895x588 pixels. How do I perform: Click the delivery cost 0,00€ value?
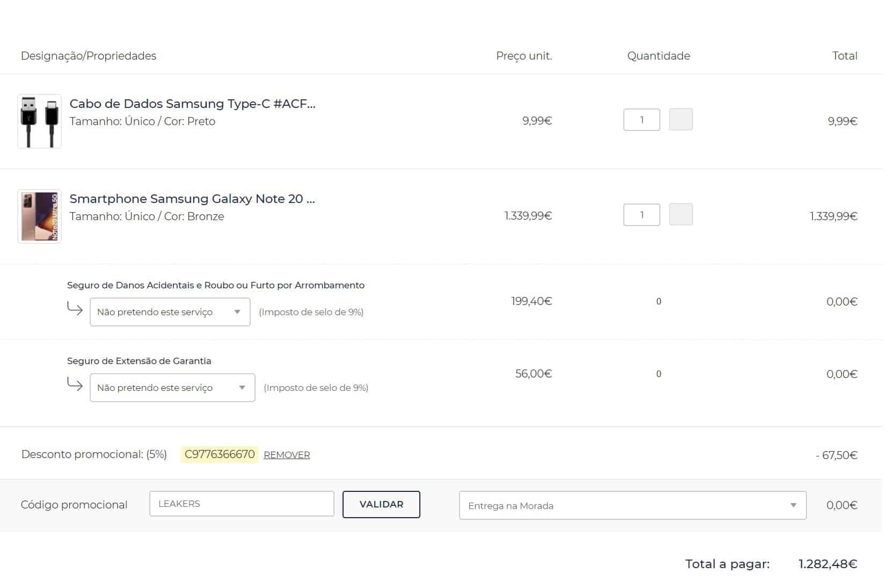pos(842,505)
